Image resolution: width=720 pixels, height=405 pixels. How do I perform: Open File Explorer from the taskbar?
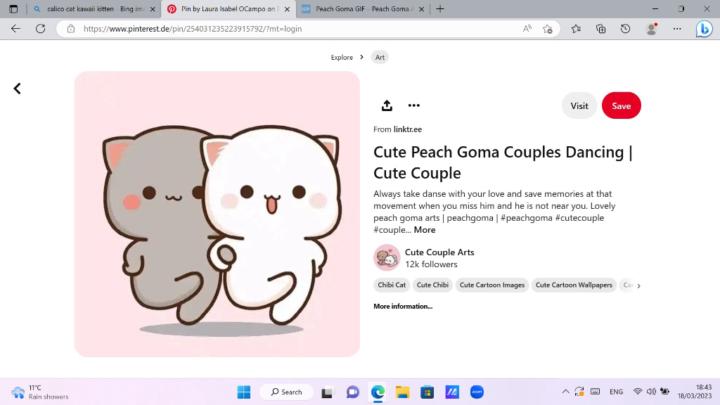point(403,392)
